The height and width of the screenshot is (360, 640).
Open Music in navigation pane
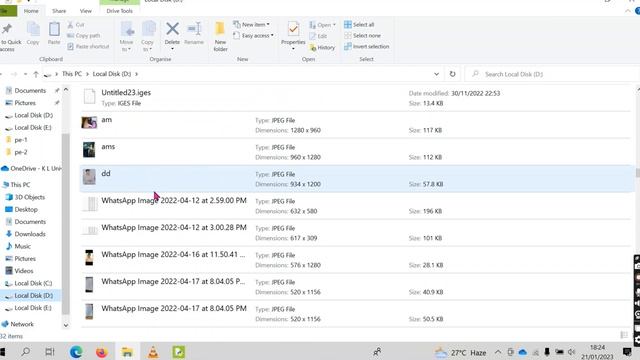pyautogui.click(x=18, y=247)
